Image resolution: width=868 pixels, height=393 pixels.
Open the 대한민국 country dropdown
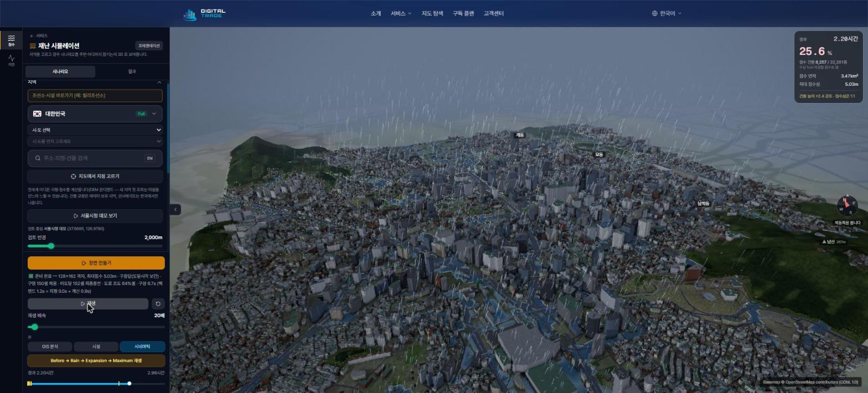coord(95,114)
